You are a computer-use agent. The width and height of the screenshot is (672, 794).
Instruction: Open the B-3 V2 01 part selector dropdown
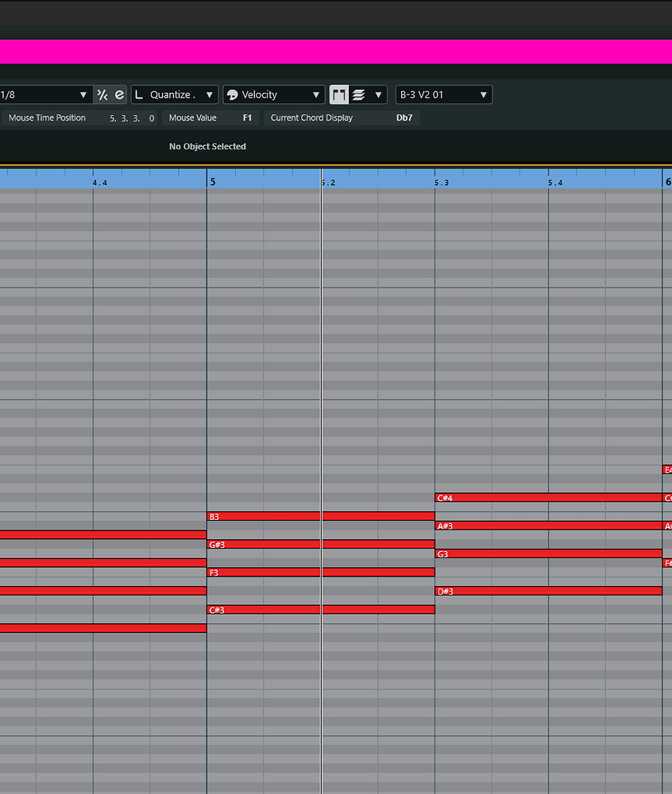point(484,94)
